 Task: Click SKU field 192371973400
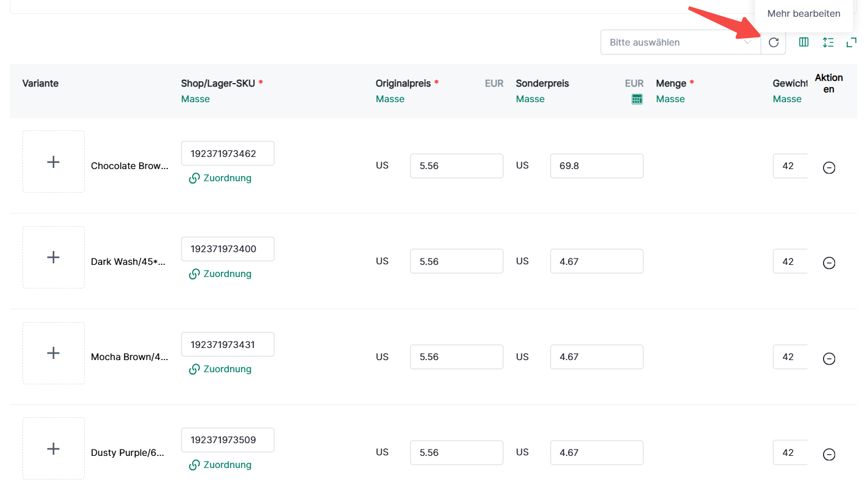[227, 249]
